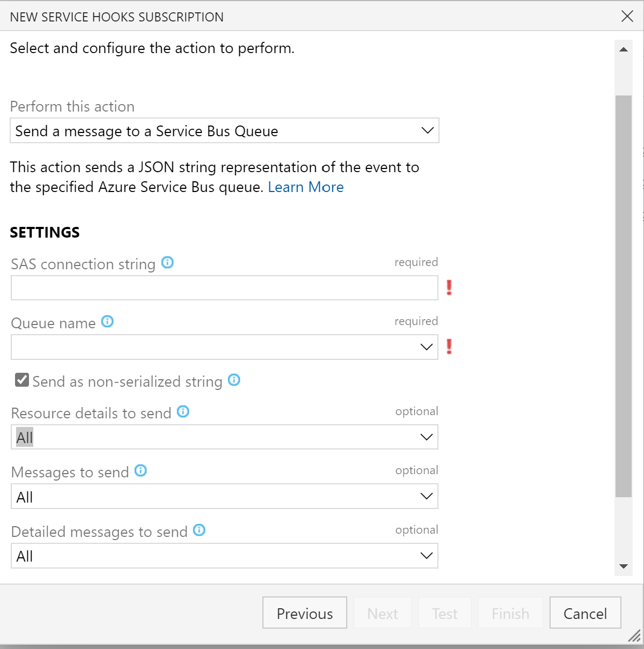Click 'Send as non-serialized string' label text

(x=127, y=381)
